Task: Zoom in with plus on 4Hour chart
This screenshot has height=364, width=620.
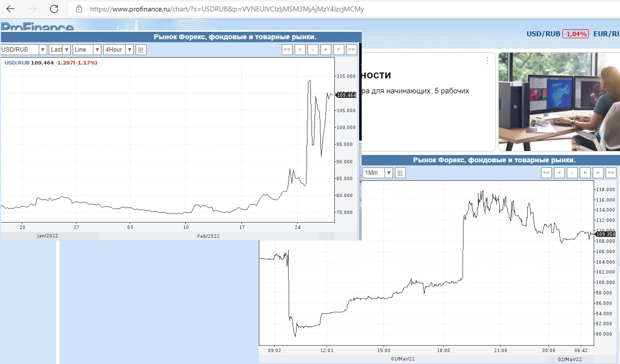Action: [x=326, y=49]
